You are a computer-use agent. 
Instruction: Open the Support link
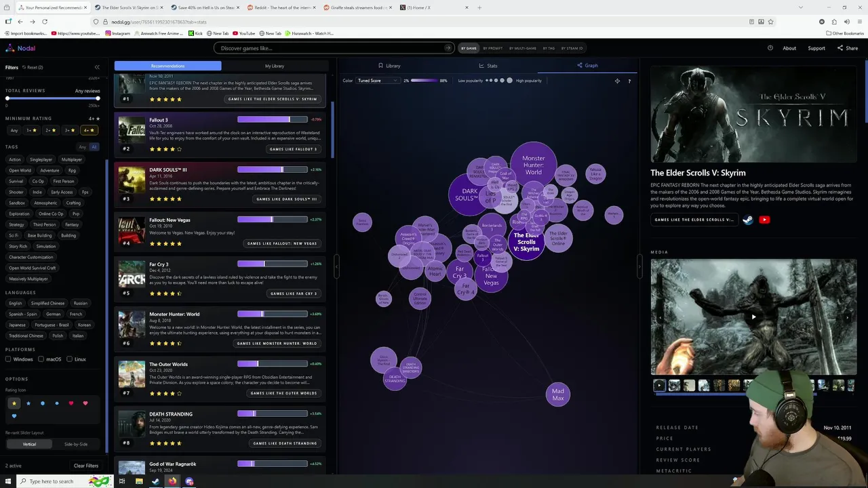coord(816,48)
